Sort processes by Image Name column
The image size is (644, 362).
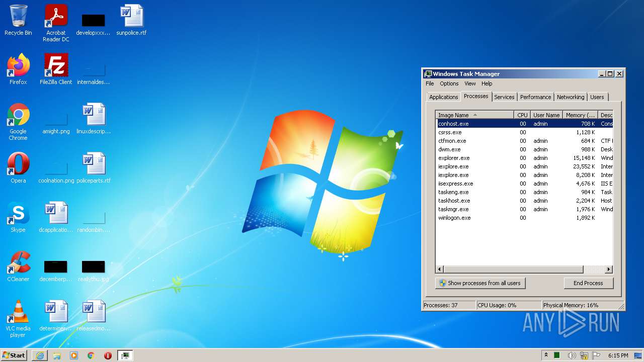pyautogui.click(x=474, y=115)
